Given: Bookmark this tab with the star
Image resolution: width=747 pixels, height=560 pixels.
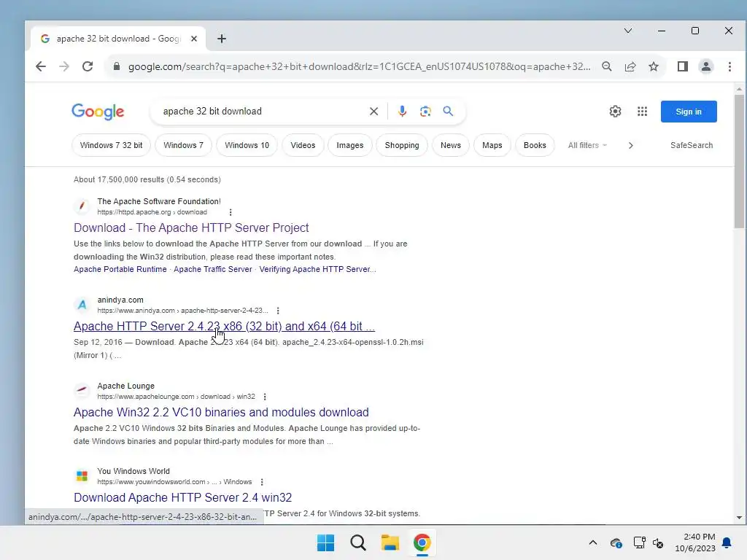Looking at the screenshot, I should pyautogui.click(x=654, y=66).
